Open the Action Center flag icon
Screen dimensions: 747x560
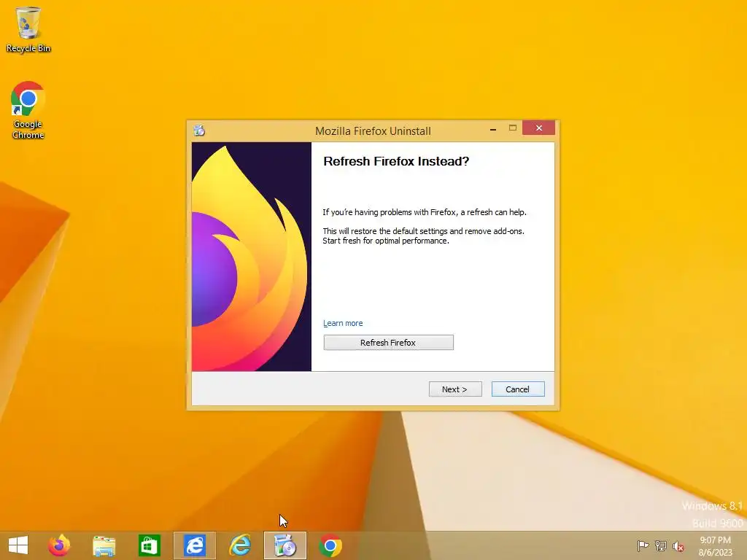pyautogui.click(x=643, y=545)
